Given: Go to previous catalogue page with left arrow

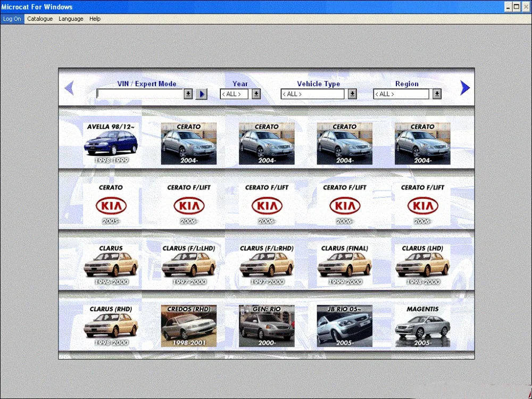Looking at the screenshot, I should (x=69, y=88).
